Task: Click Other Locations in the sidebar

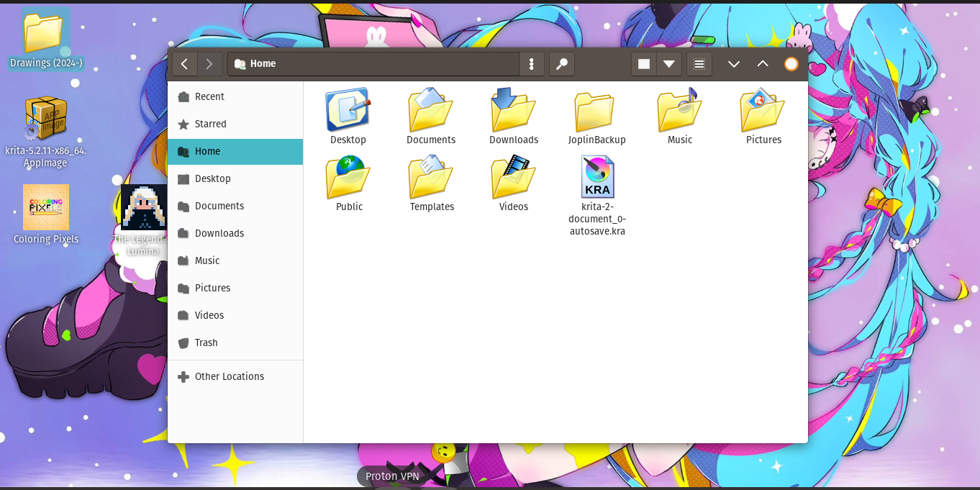Action: 229,376
